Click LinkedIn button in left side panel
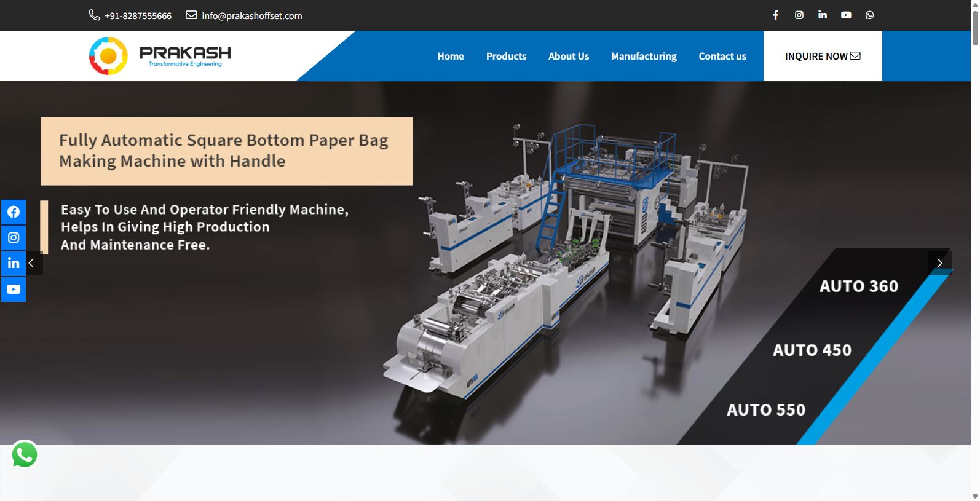 [x=14, y=263]
